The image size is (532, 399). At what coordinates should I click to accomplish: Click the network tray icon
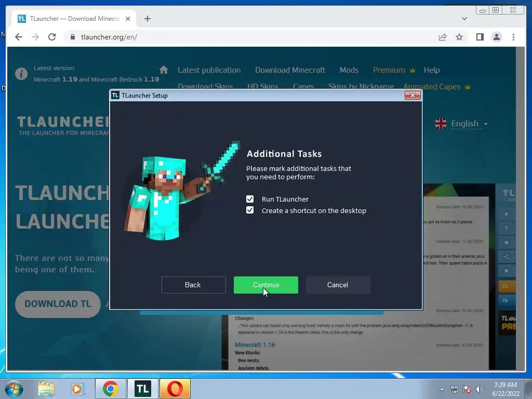454,389
